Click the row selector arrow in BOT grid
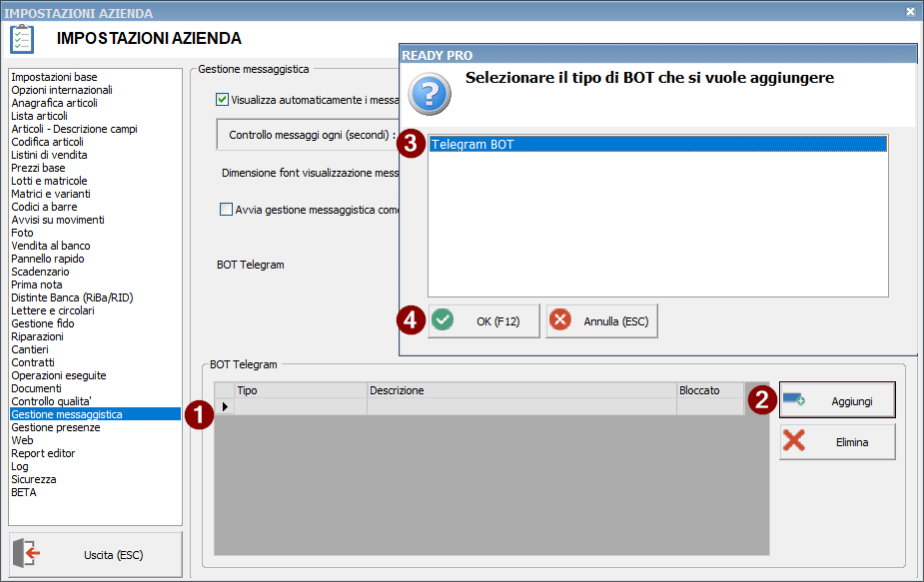Viewport: 924px width, 582px height. [x=224, y=406]
